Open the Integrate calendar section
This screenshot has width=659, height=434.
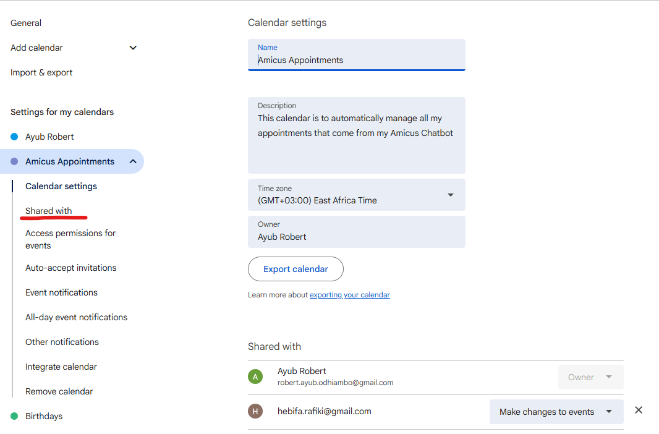click(61, 367)
